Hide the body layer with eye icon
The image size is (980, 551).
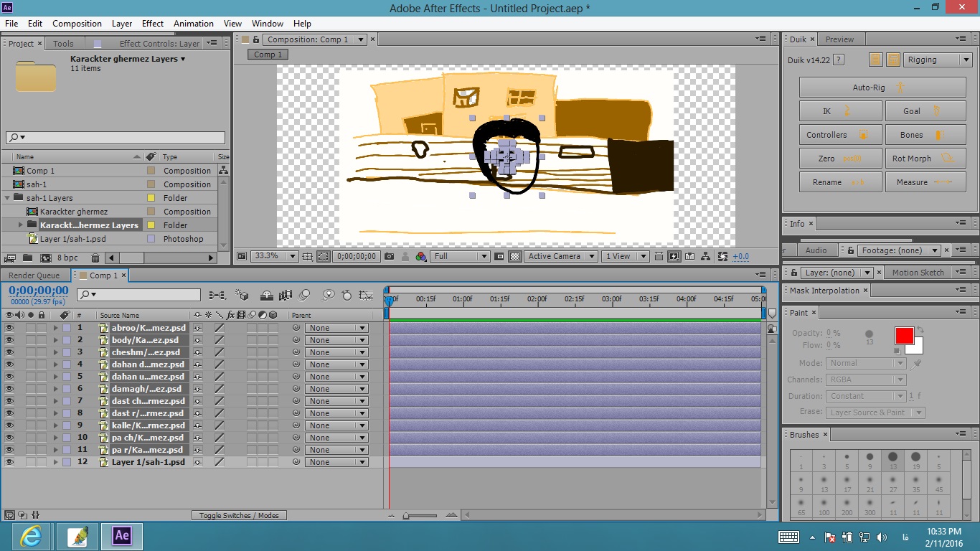(9, 340)
